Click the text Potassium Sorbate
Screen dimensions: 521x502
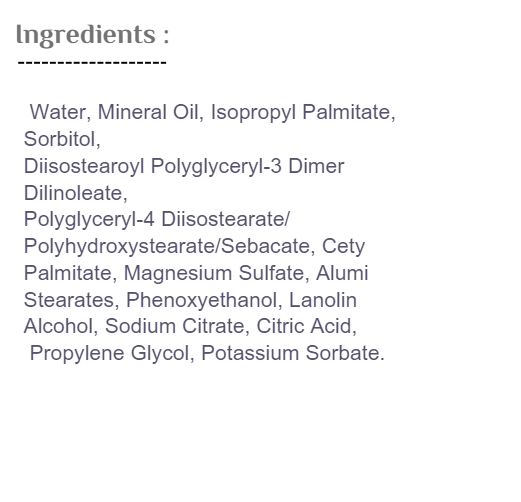click(x=293, y=353)
